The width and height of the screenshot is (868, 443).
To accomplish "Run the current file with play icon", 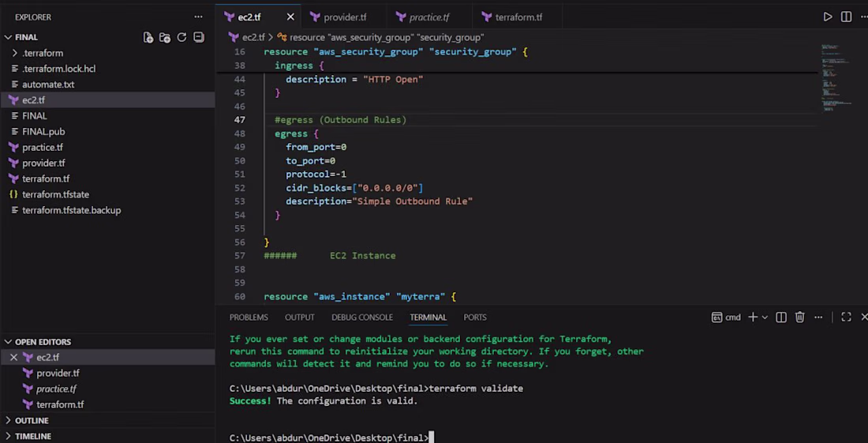I will [828, 17].
